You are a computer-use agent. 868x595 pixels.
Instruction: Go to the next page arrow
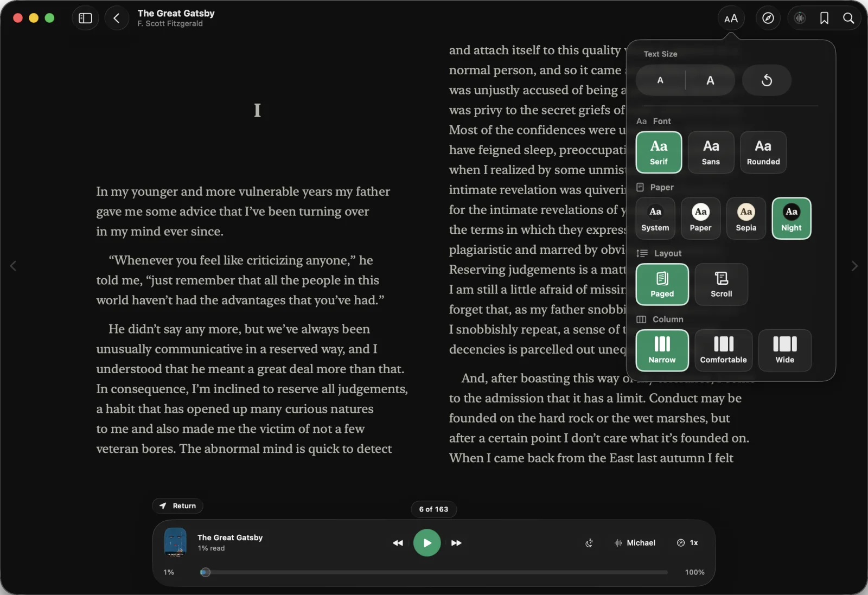854,266
